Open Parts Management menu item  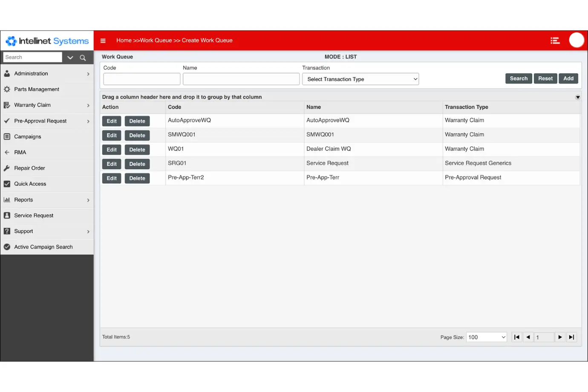click(x=47, y=89)
